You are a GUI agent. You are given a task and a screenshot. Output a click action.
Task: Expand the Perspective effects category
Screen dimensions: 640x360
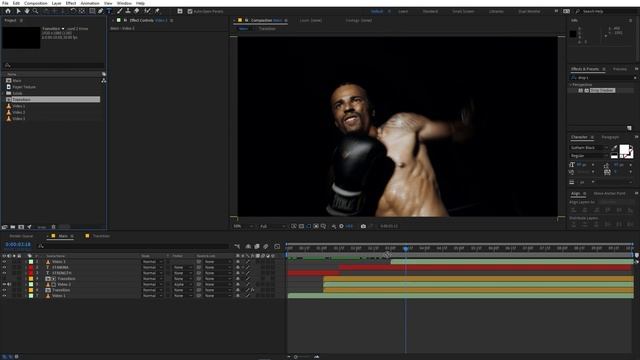coord(571,84)
